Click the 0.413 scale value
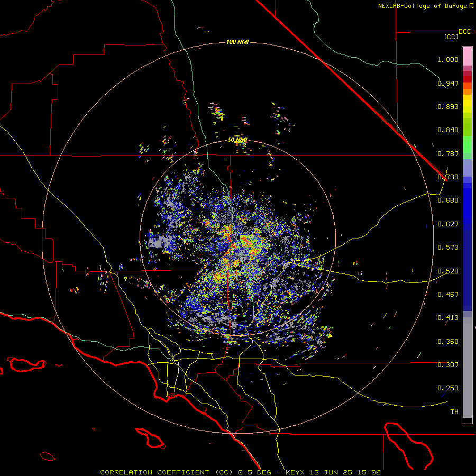The width and height of the screenshot is (476, 476). (448, 318)
